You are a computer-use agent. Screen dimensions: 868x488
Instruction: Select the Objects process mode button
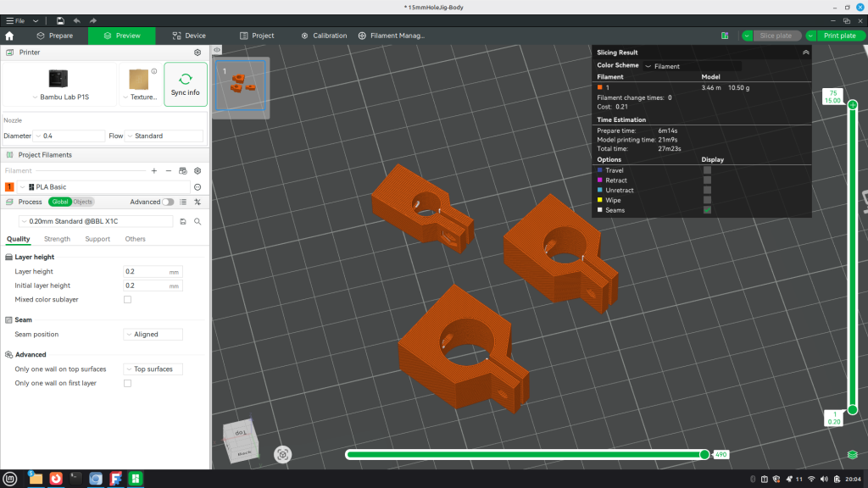click(x=83, y=202)
